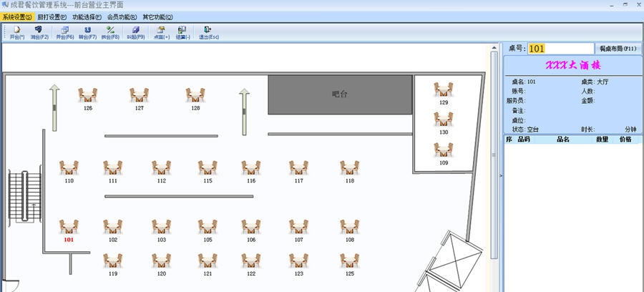Pick table 106 on the layout
Viewport: 644px width, 292px height.
[x=251, y=227]
